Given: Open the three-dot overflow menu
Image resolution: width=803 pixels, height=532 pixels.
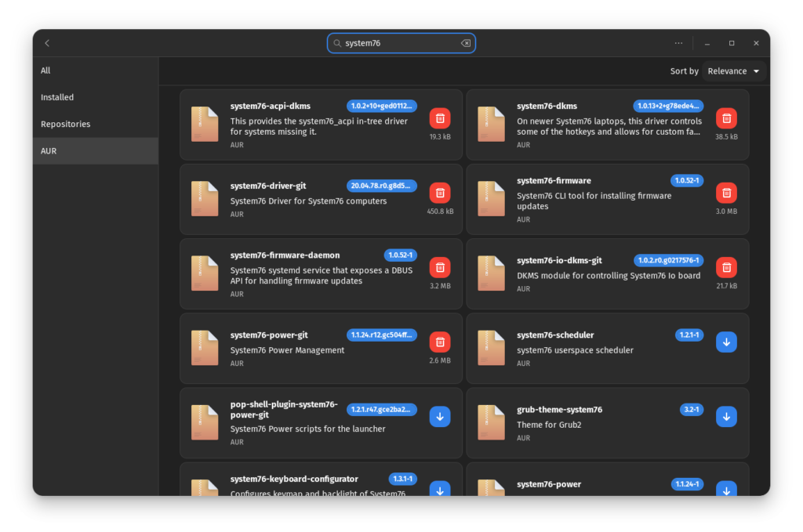Looking at the screenshot, I should point(678,43).
